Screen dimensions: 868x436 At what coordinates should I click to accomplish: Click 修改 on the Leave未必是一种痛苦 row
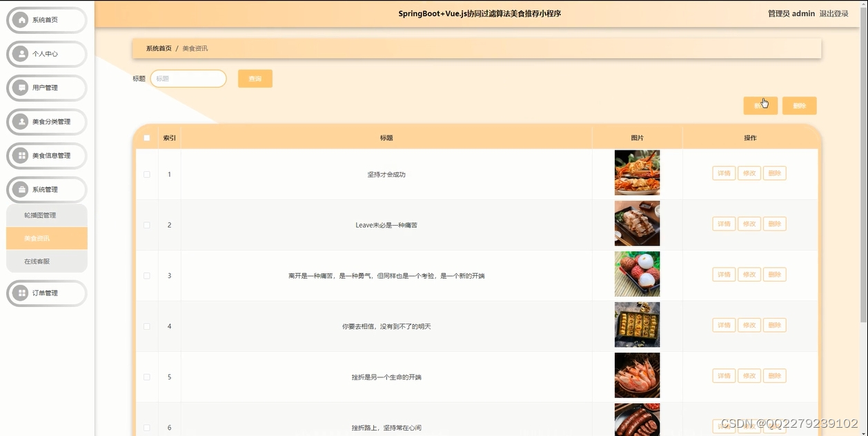(x=749, y=224)
